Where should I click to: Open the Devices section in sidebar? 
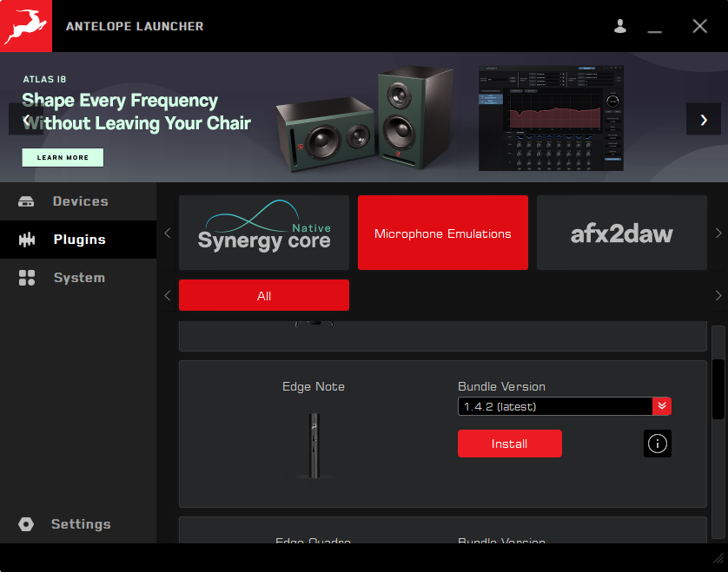coord(78,201)
